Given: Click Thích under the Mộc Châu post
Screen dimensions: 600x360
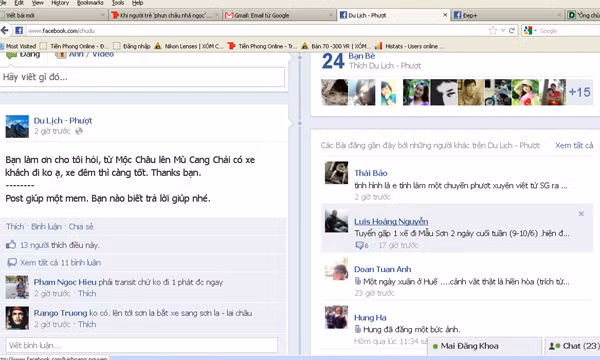Looking at the screenshot, I should pyautogui.click(x=15, y=226).
